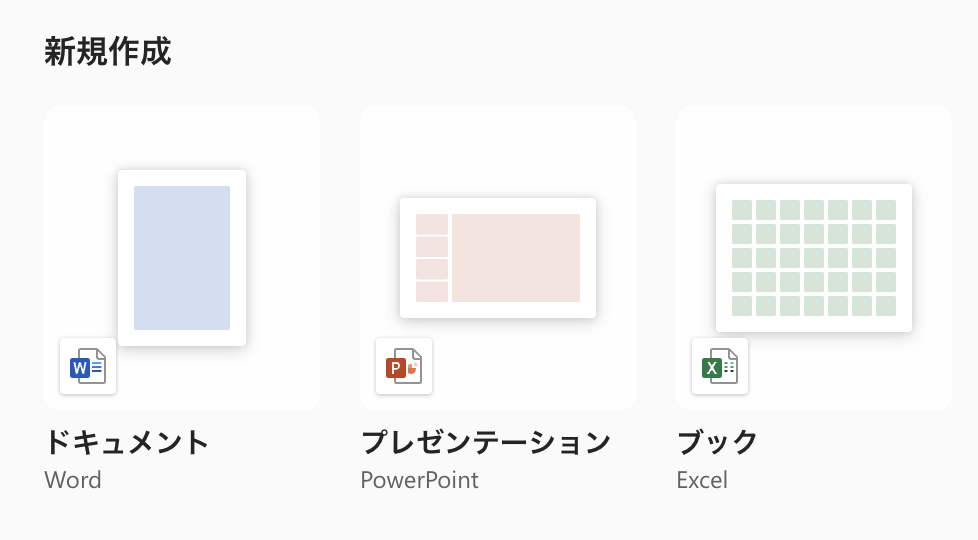Click the Excel app icon badge
Screen dimensions: 978x540
click(720, 366)
